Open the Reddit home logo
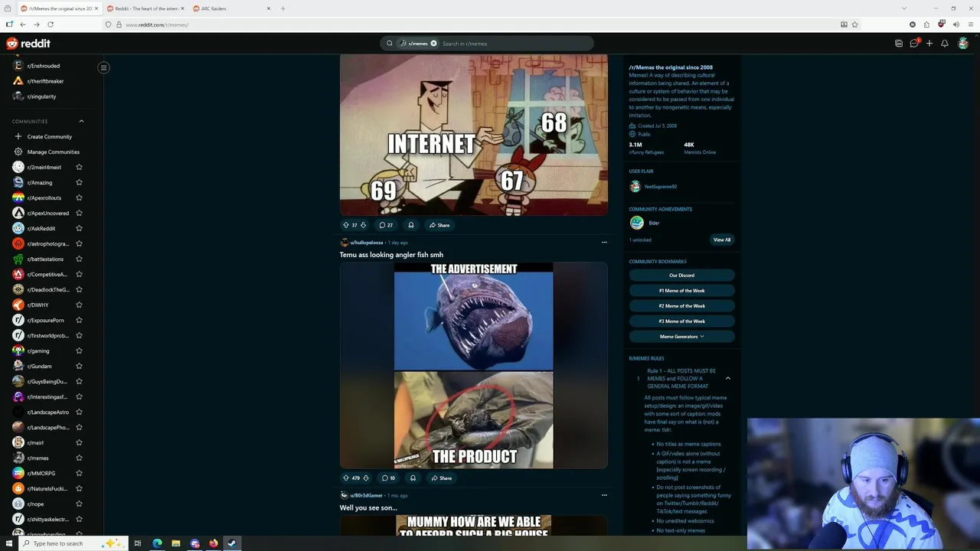This screenshot has width=980, height=551. [x=28, y=44]
